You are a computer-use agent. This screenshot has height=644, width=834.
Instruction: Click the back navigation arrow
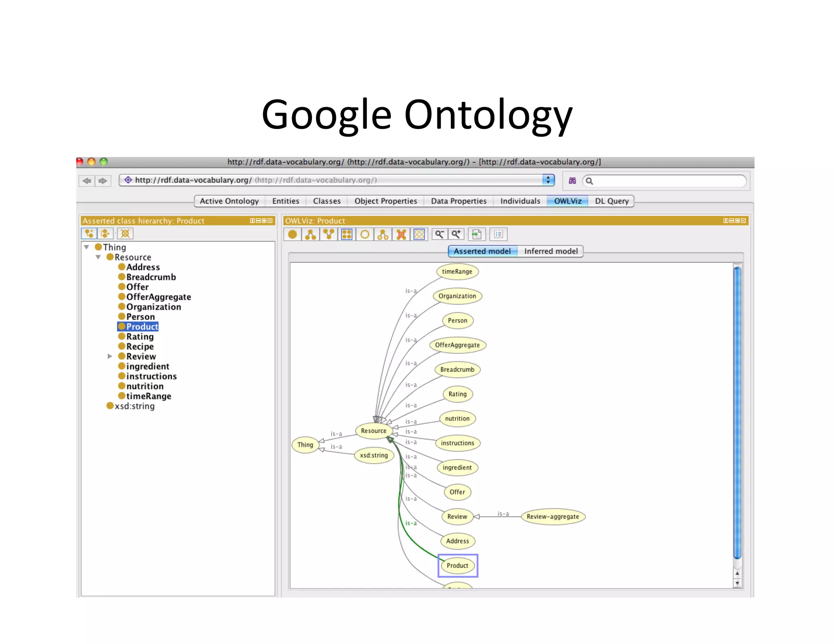pyautogui.click(x=87, y=181)
